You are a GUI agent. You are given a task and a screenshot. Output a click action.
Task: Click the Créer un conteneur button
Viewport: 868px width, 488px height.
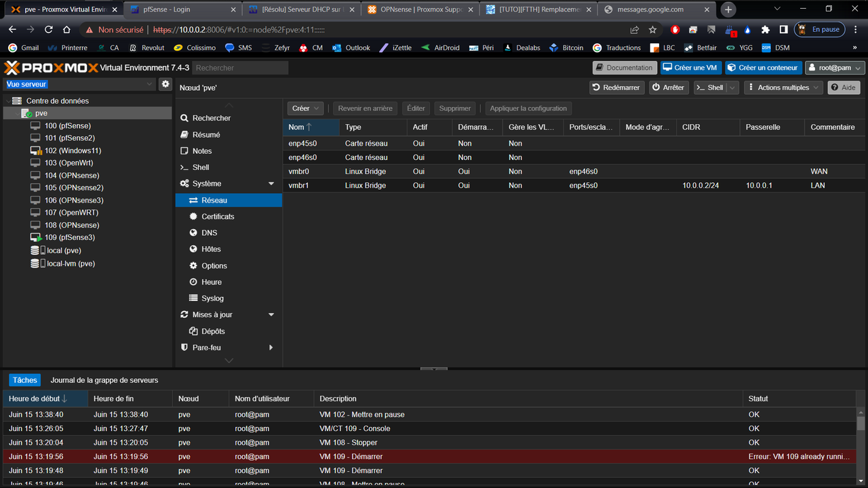(x=763, y=68)
